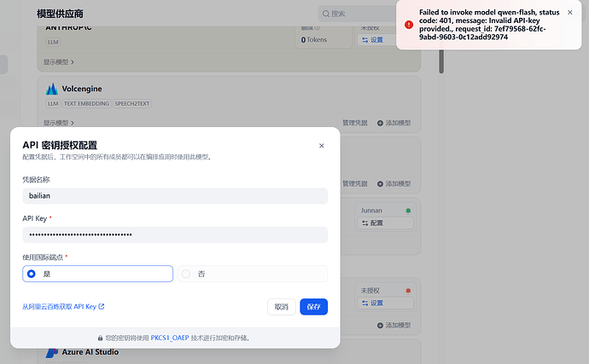This screenshot has height=364, width=589.
Task: Click 添加模型 on the Volcengine card
Action: click(x=393, y=123)
